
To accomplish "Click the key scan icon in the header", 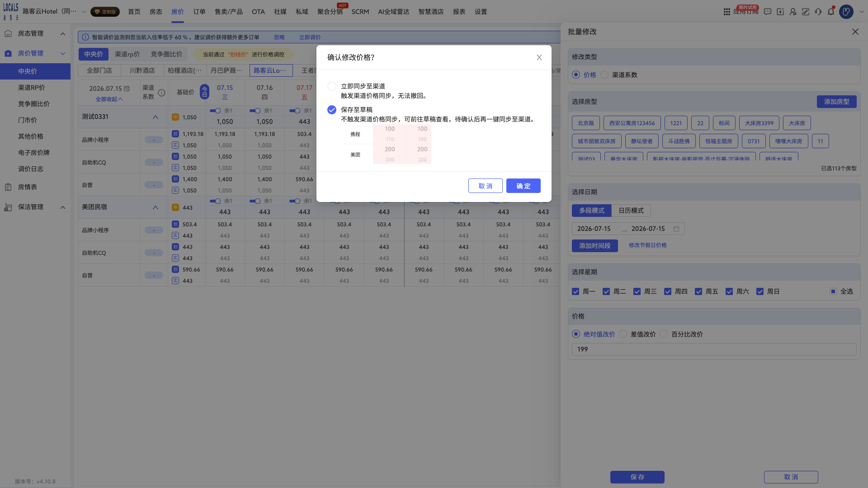I will coord(806,12).
